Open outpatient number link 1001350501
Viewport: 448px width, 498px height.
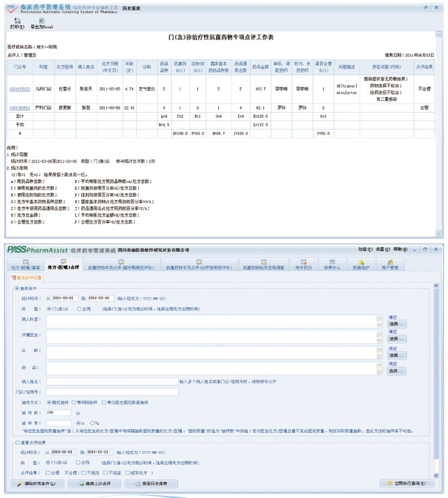tap(20, 108)
